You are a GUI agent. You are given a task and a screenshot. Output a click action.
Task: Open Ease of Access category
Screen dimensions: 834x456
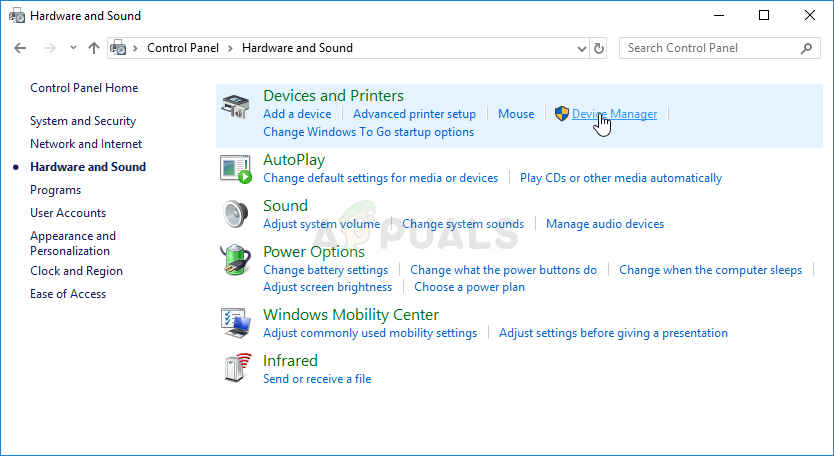click(x=68, y=294)
